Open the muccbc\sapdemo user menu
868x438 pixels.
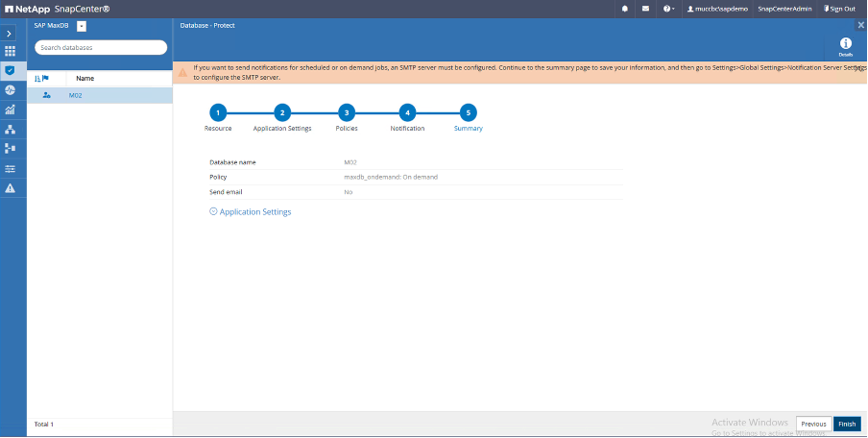coord(717,9)
